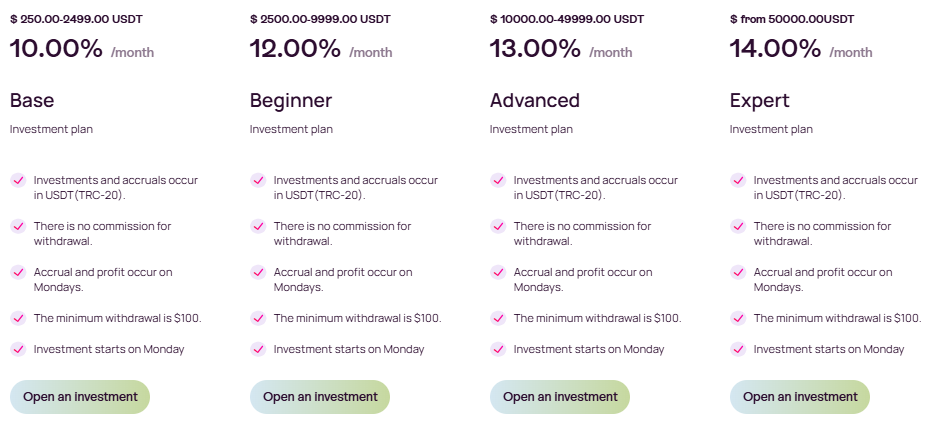This screenshot has height=430, width=931.
Task: Click Beginner plan minimum withdrawal checkmark icon
Action: click(258, 318)
